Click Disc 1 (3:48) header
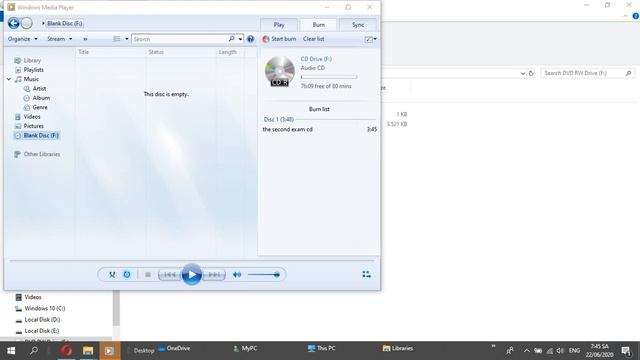This screenshot has width=640, height=360. [x=279, y=119]
